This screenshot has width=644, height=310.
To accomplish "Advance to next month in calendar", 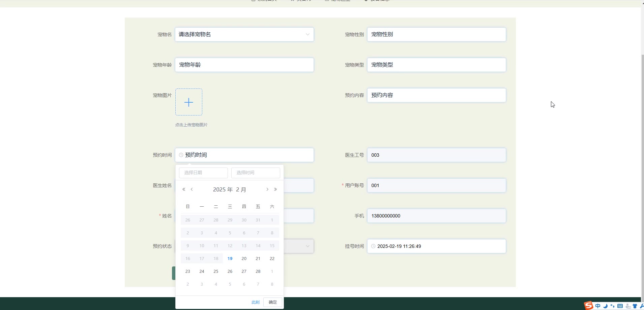I will point(267,189).
